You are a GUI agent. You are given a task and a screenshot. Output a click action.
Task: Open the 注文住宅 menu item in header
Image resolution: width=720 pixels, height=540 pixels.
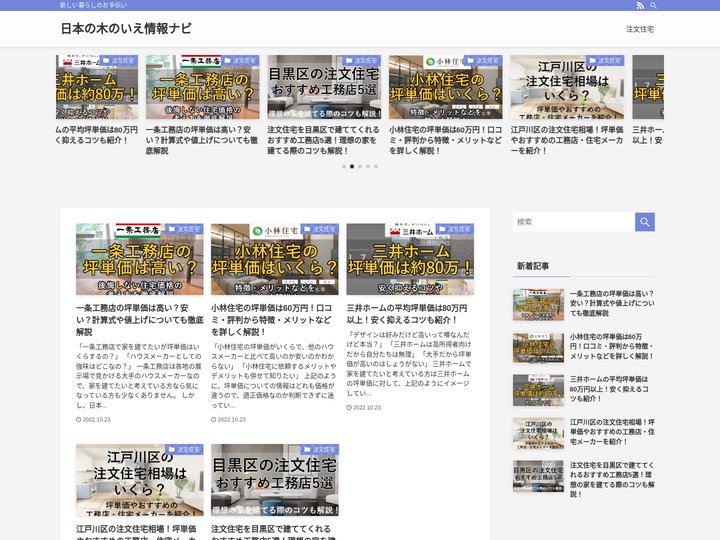640,29
